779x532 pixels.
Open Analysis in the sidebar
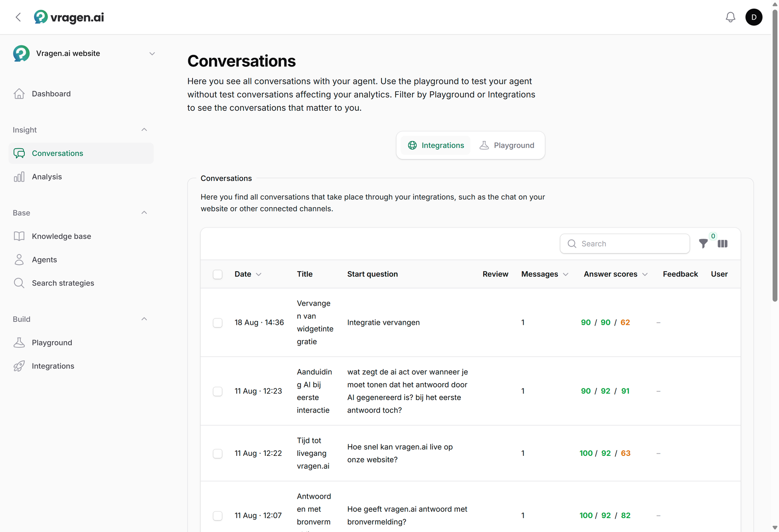[81, 177]
